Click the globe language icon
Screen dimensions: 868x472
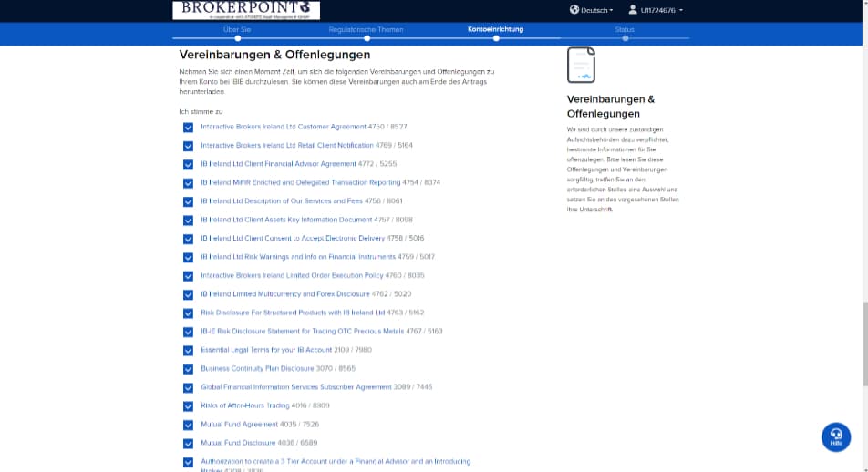tap(574, 9)
